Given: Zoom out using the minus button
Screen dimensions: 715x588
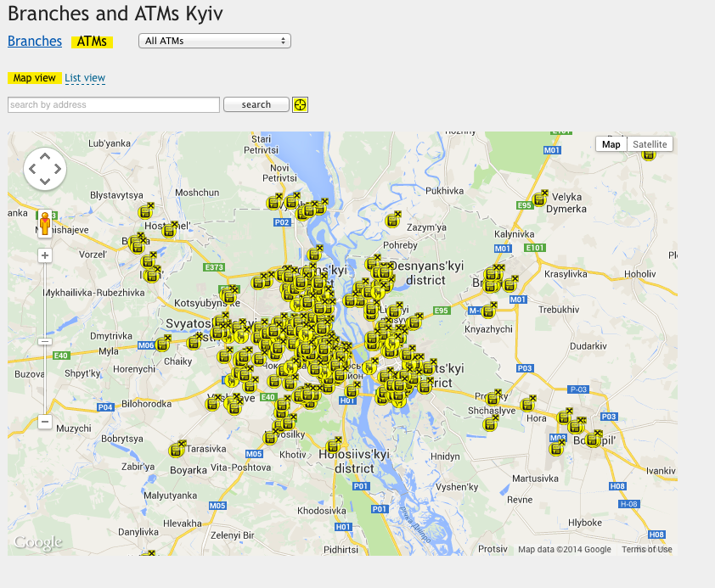Looking at the screenshot, I should (x=45, y=422).
